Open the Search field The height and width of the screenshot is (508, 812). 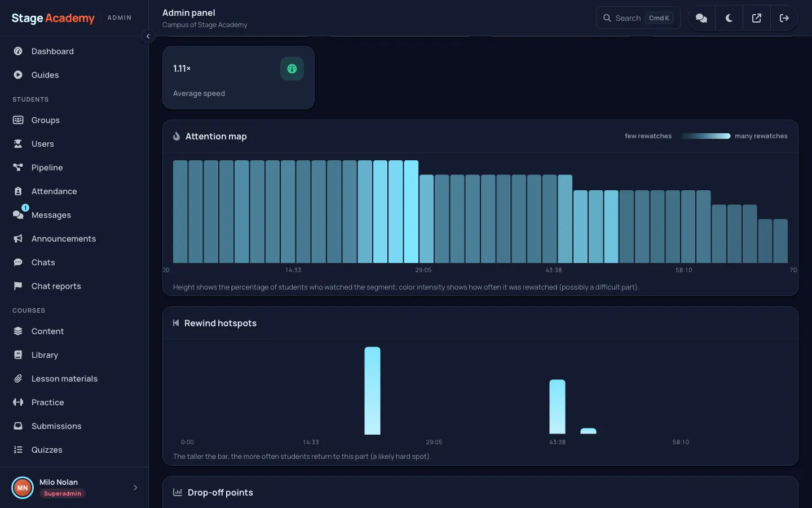click(638, 18)
